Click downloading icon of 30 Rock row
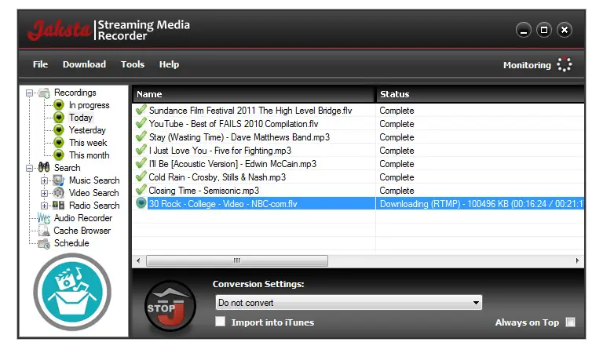Image resolution: width=603 pixels, height=364 pixels. [x=141, y=203]
